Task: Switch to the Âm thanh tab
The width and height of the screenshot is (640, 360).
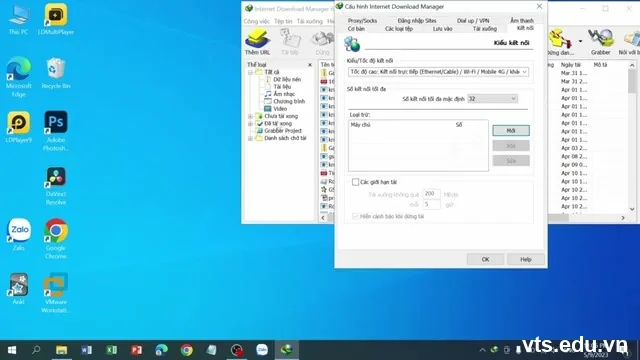Action: (522, 20)
